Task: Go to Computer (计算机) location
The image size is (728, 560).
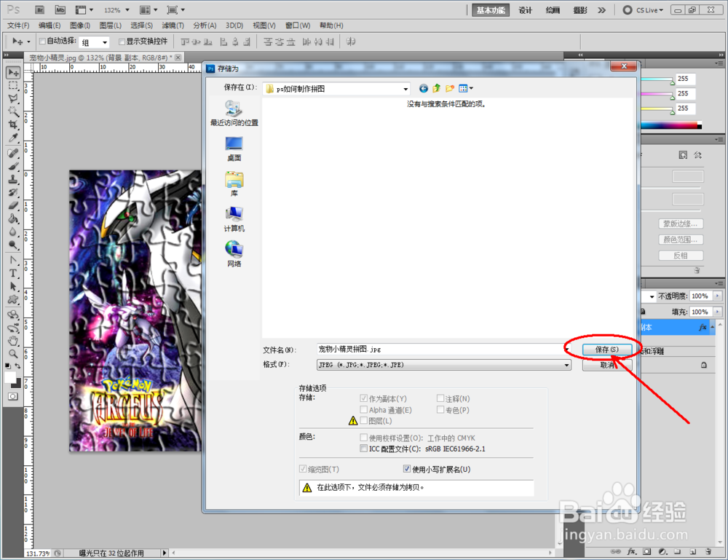Action: click(x=234, y=219)
